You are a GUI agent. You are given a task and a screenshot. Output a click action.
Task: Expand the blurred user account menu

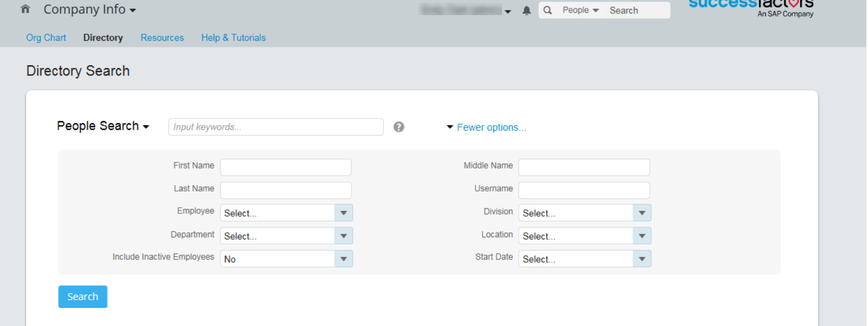(x=466, y=11)
